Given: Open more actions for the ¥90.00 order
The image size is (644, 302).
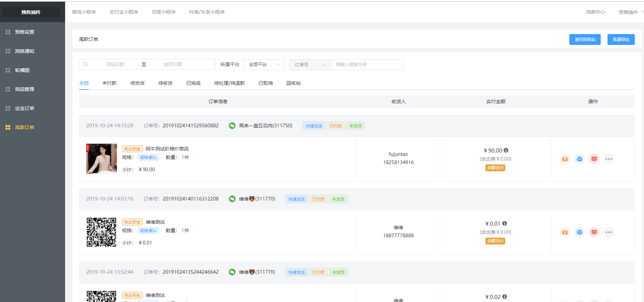Looking at the screenshot, I should (609, 159).
